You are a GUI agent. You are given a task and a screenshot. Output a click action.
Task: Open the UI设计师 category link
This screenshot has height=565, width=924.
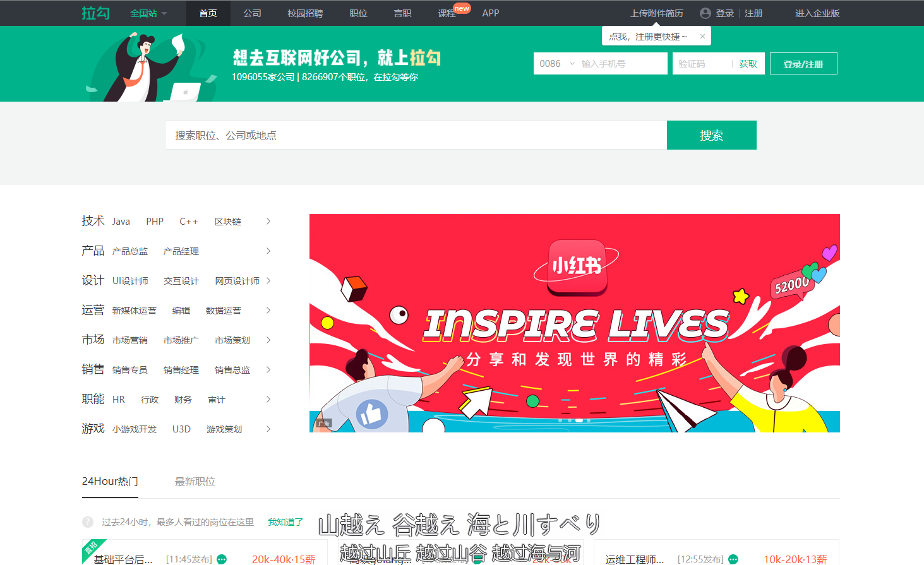(x=131, y=281)
